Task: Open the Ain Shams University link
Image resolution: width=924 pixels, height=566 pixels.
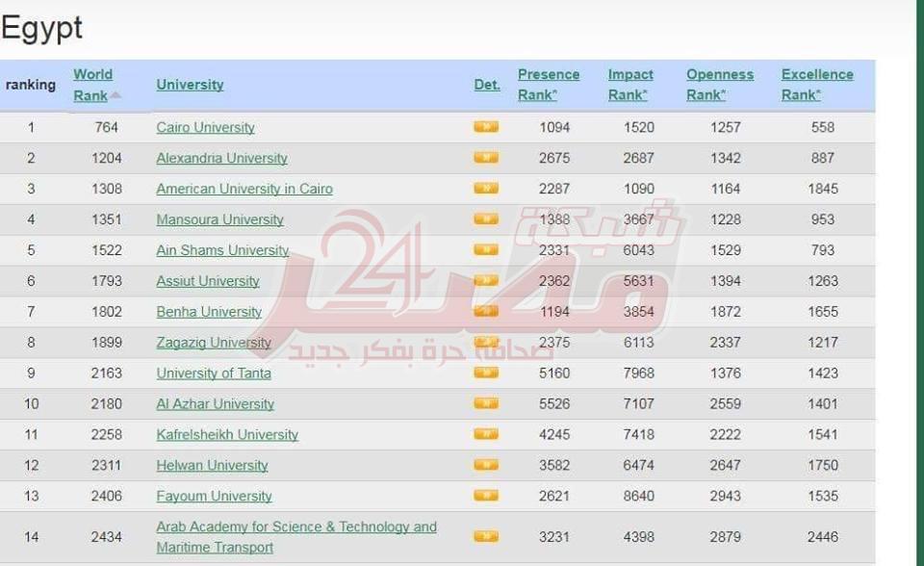Action: [x=222, y=250]
